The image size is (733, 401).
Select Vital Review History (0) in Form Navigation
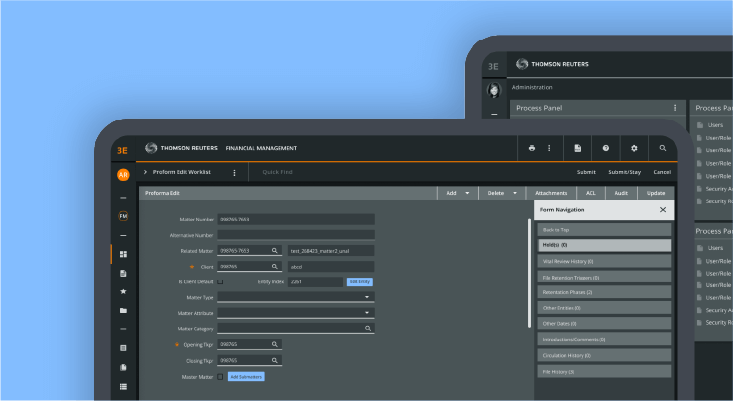[x=604, y=261]
